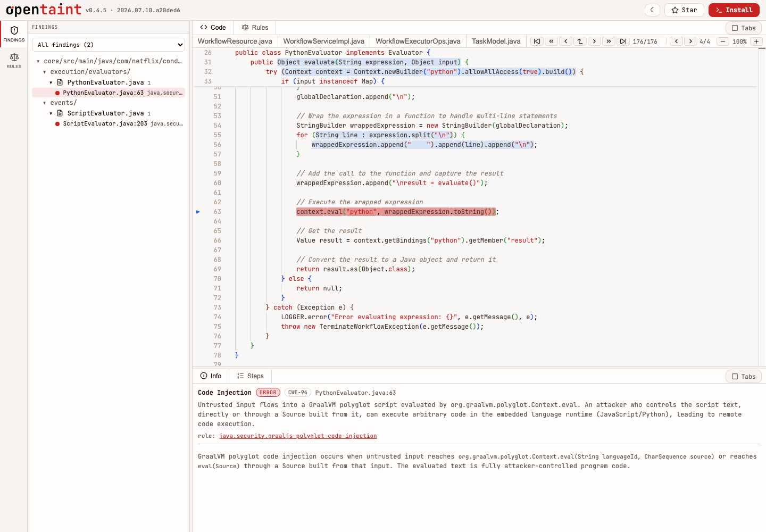Go to next file beside 4/4
The height and width of the screenshot is (532, 766).
click(691, 41)
